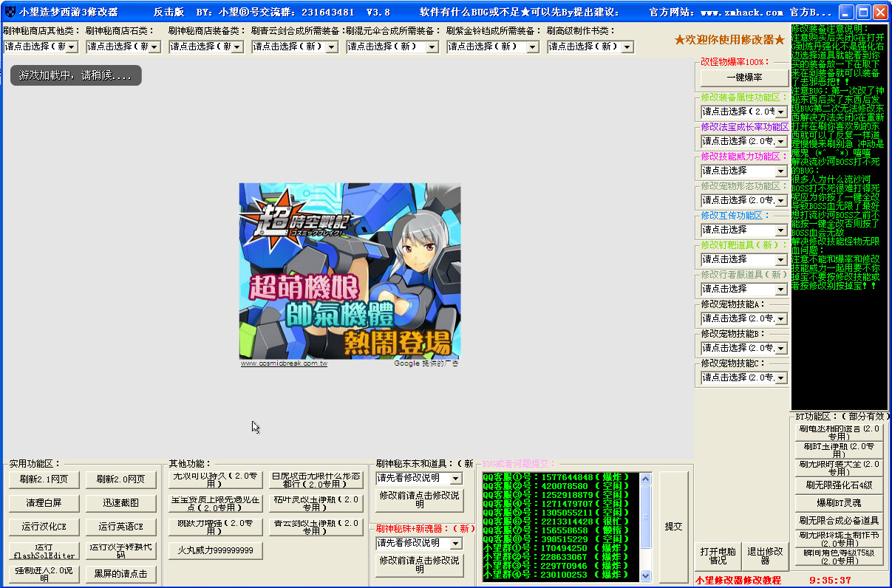Click the 强制进入2.0说明 button

[44, 574]
